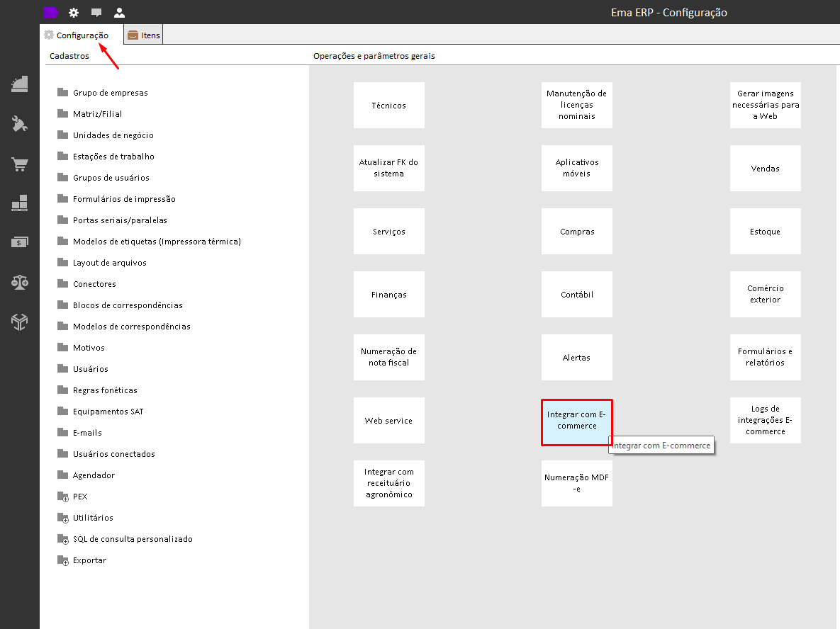Click the Logs de integrações E-commerce tile

[x=765, y=420]
